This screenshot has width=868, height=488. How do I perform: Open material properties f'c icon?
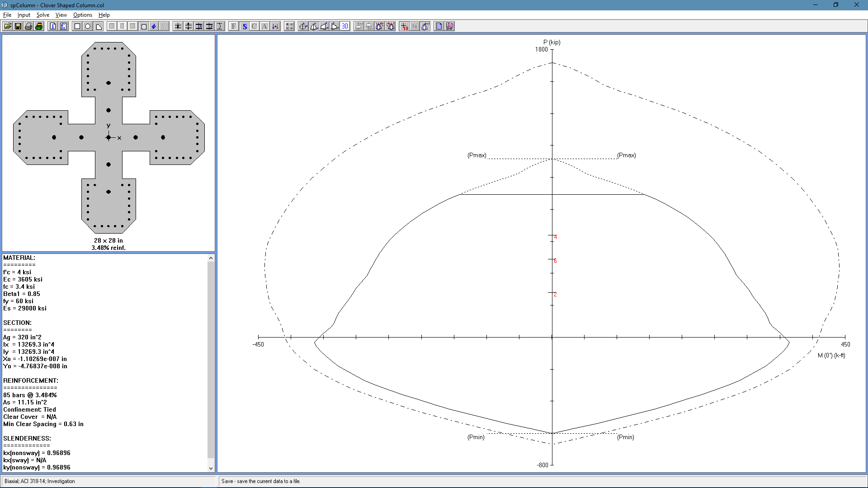click(x=63, y=26)
